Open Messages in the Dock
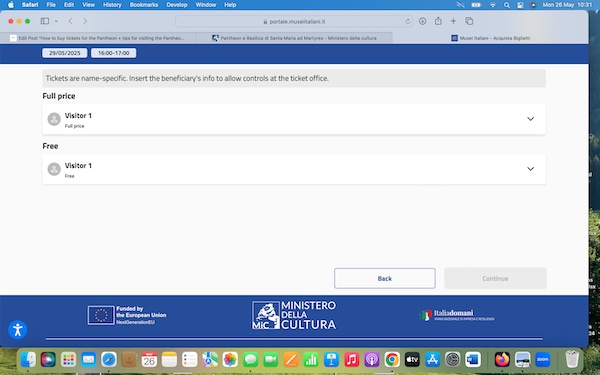The image size is (600, 375). (250, 360)
